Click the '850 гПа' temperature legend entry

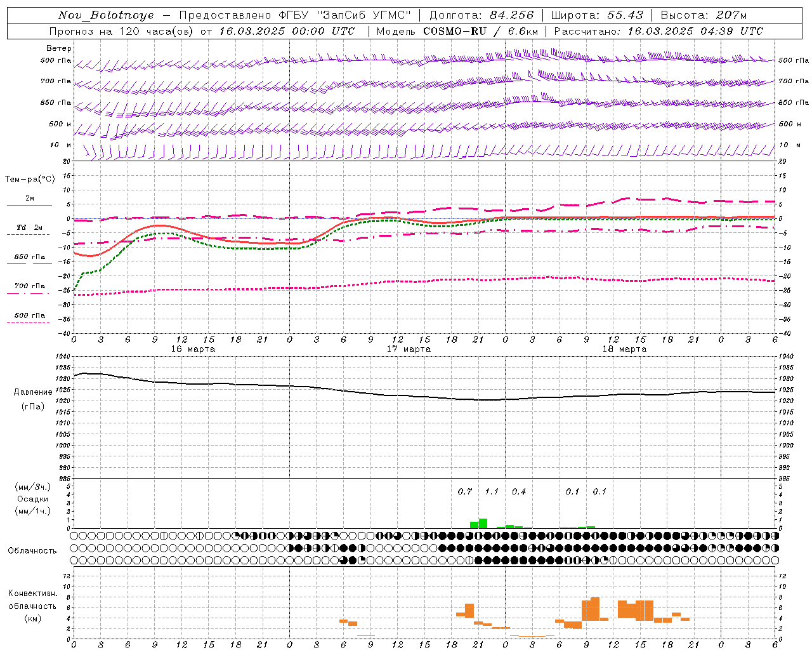[x=30, y=257]
